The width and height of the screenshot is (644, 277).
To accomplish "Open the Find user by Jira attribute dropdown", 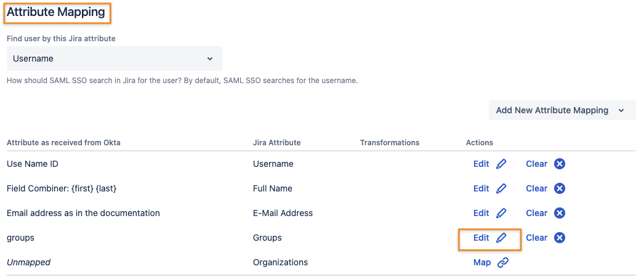I will [x=114, y=58].
